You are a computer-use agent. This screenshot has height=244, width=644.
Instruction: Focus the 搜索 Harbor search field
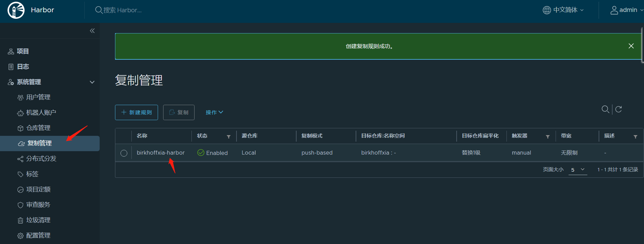[122, 10]
